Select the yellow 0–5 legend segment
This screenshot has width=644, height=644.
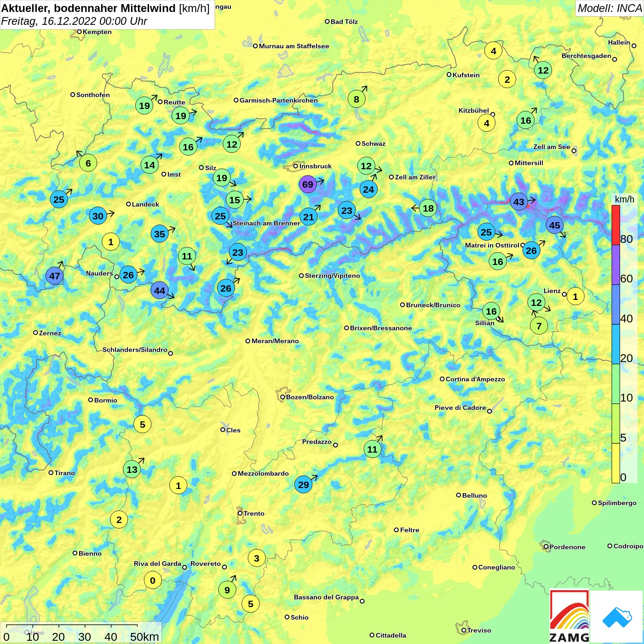click(x=615, y=463)
